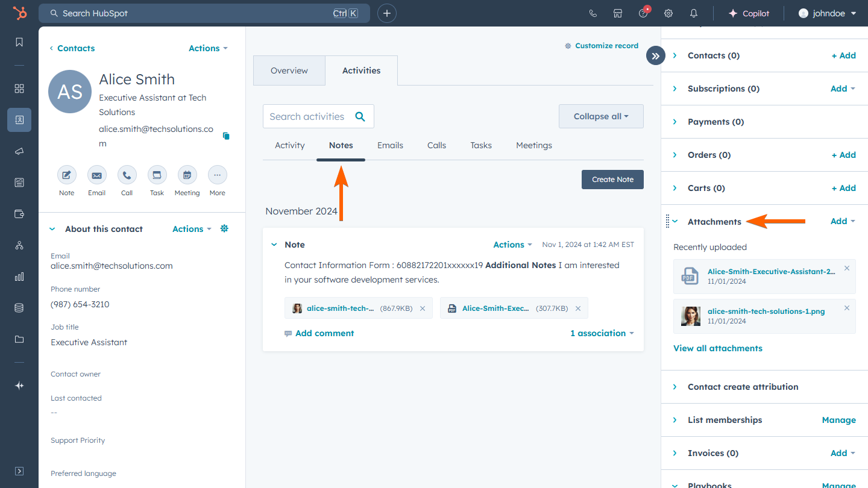Open the Content icon in sidebar
The width and height of the screenshot is (868, 488).
tap(19, 183)
